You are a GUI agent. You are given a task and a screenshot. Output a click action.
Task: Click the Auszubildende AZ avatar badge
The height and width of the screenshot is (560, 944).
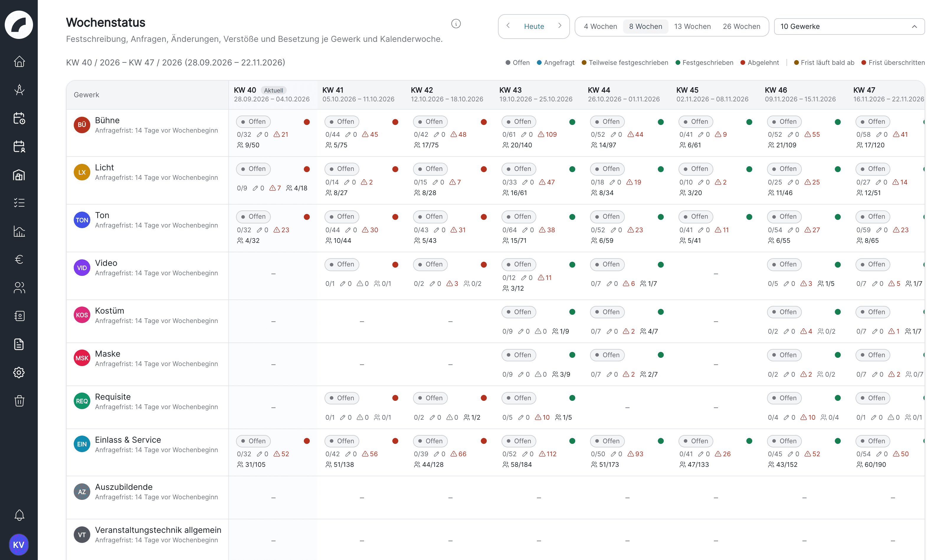(x=82, y=492)
